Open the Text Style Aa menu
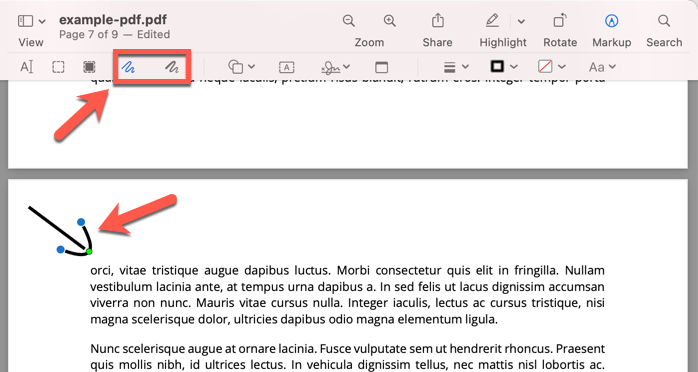698x372 pixels. (602, 67)
